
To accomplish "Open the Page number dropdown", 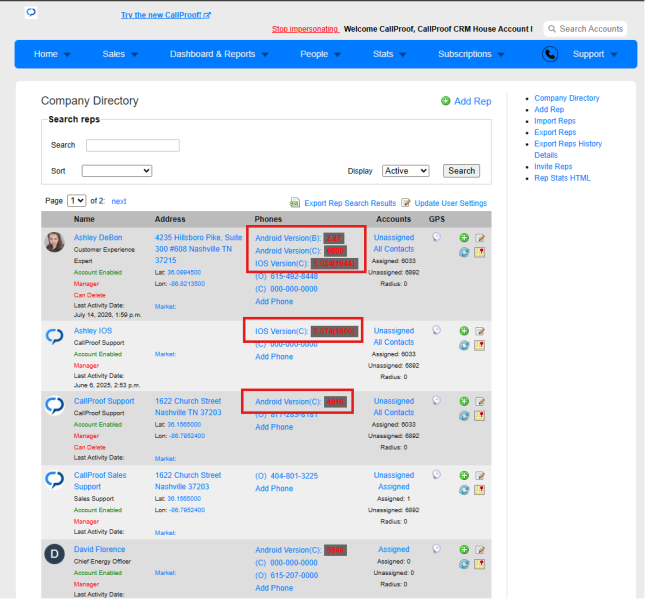I will (77, 201).
